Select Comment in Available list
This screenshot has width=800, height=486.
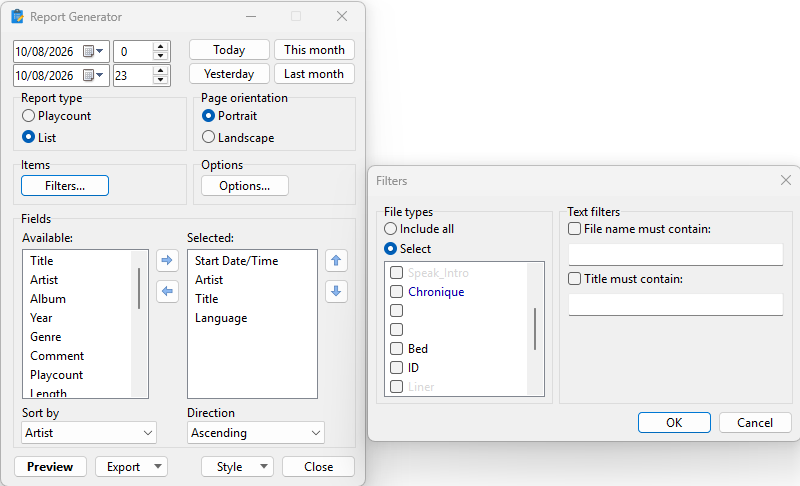(x=57, y=355)
